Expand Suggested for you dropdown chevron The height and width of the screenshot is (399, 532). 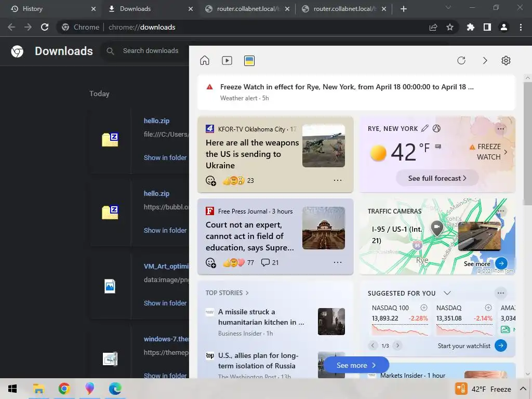coord(447,293)
